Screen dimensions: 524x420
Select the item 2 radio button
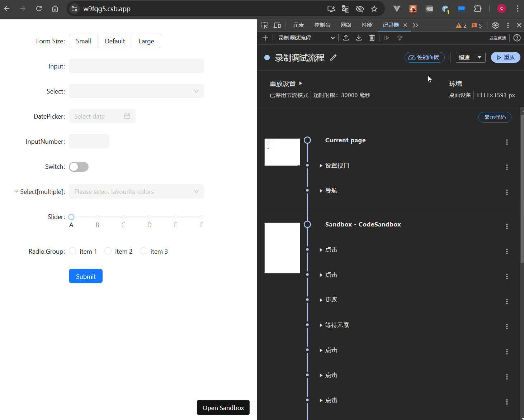(x=108, y=251)
